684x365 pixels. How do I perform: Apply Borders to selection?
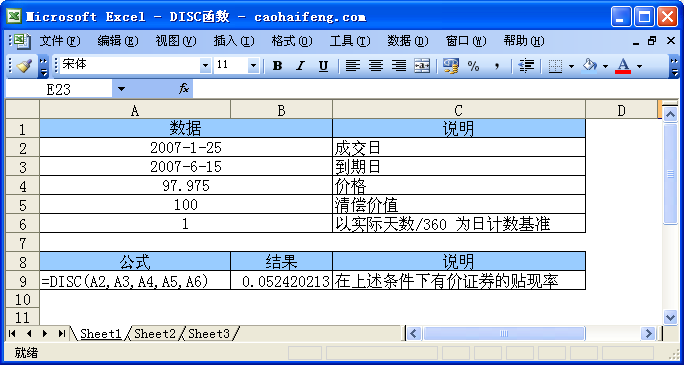(x=555, y=66)
